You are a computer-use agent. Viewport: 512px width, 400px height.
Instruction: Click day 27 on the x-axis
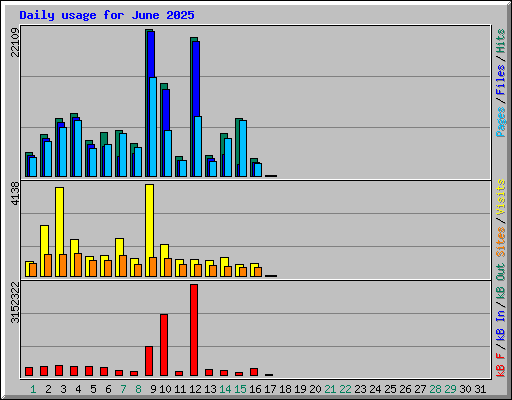[421, 389]
